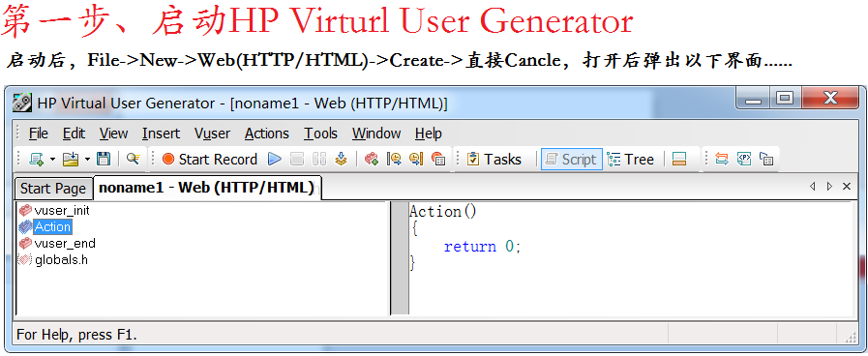The height and width of the screenshot is (356, 868).
Task: Open the Edit menu
Action: click(74, 133)
